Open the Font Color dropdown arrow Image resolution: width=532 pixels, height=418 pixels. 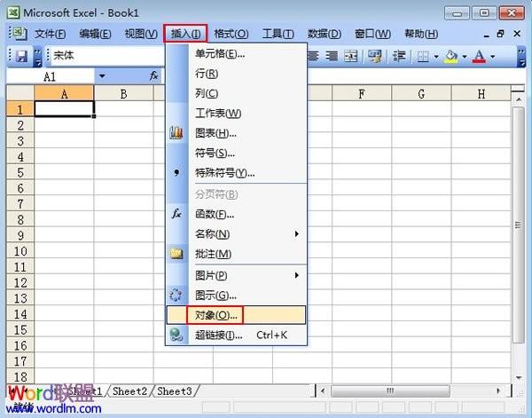click(x=493, y=57)
